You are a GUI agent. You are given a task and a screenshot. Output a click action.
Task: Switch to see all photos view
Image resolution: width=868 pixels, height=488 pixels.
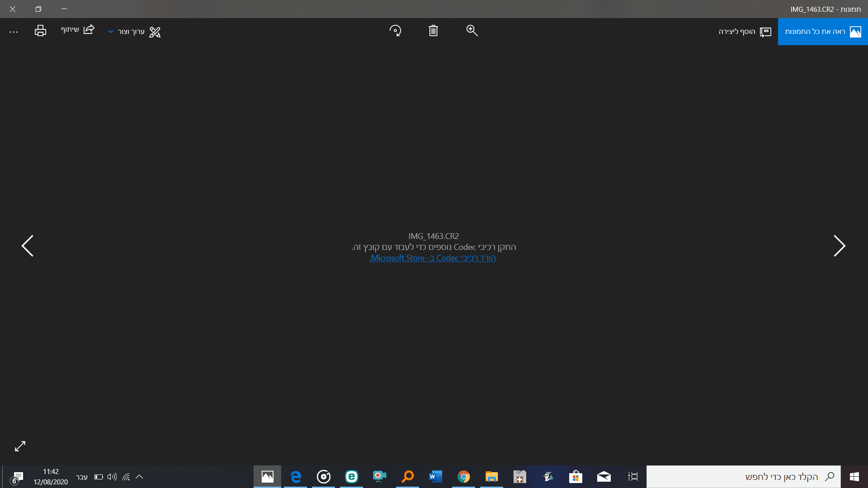(x=822, y=31)
